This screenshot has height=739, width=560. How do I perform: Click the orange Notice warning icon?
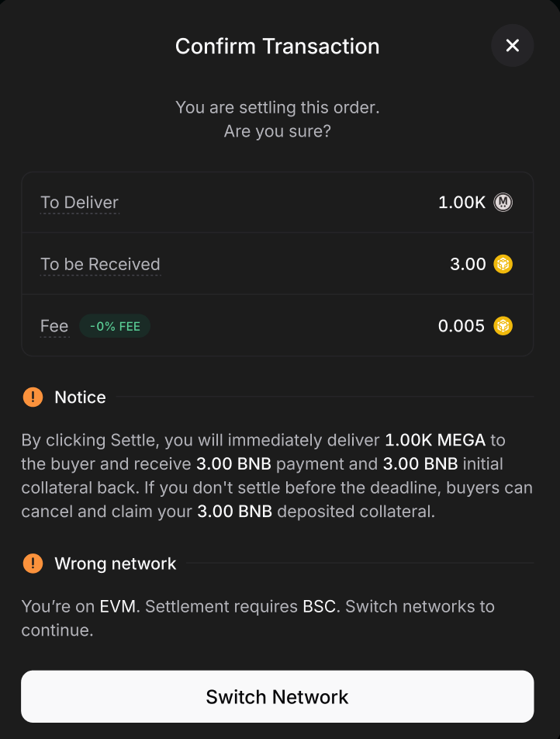coord(33,397)
